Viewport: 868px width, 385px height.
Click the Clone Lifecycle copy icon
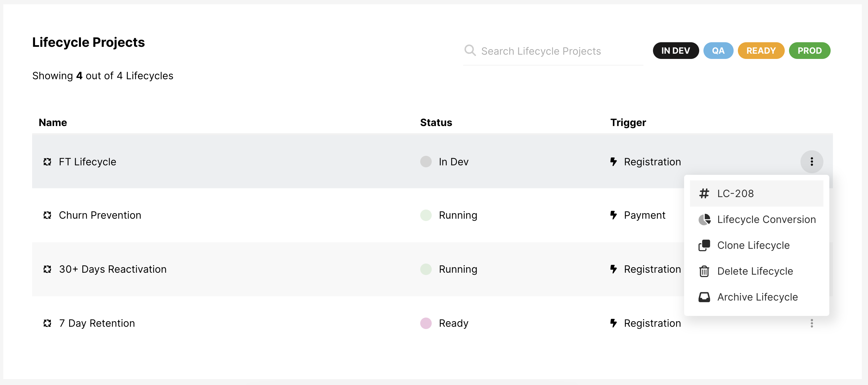[x=704, y=245]
